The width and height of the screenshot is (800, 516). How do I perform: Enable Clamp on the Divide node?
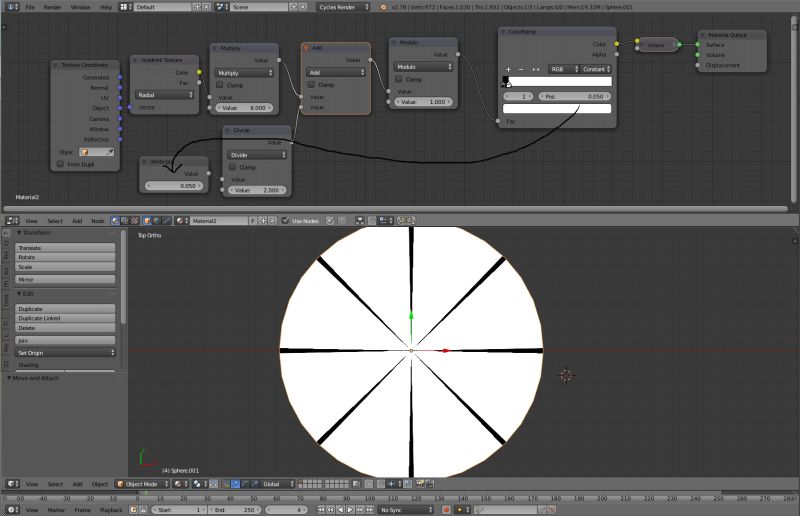tap(233, 167)
